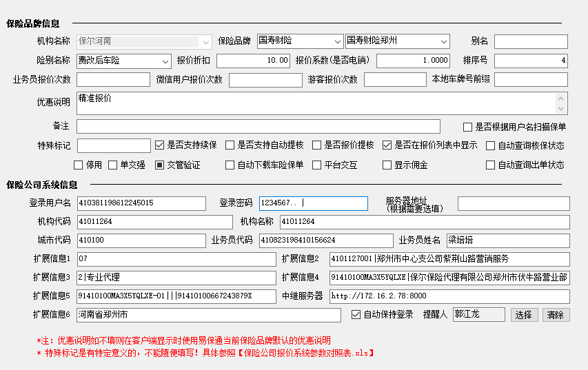This screenshot has height=370, width=588.
Task: Focus the 服务器地址 input field
Action: (x=514, y=203)
